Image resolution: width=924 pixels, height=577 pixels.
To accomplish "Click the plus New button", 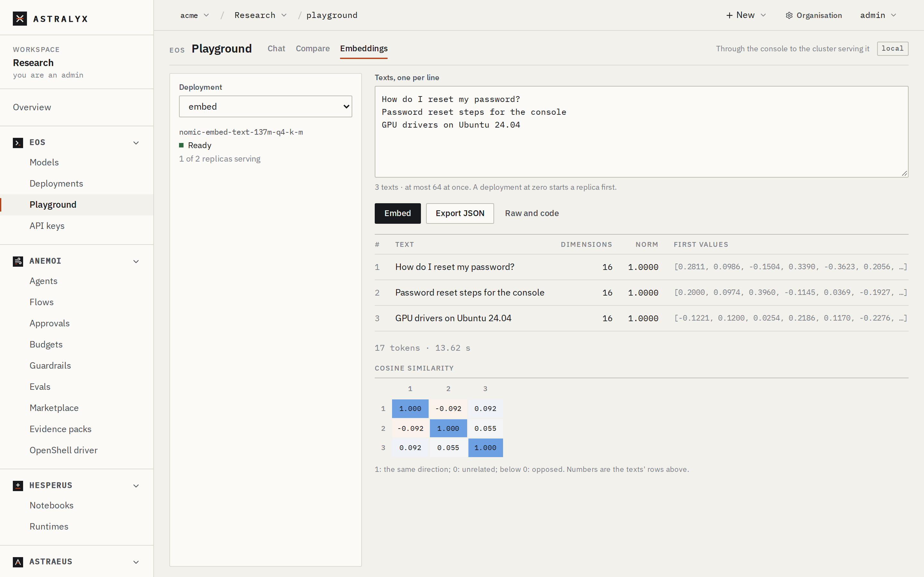I will [746, 15].
